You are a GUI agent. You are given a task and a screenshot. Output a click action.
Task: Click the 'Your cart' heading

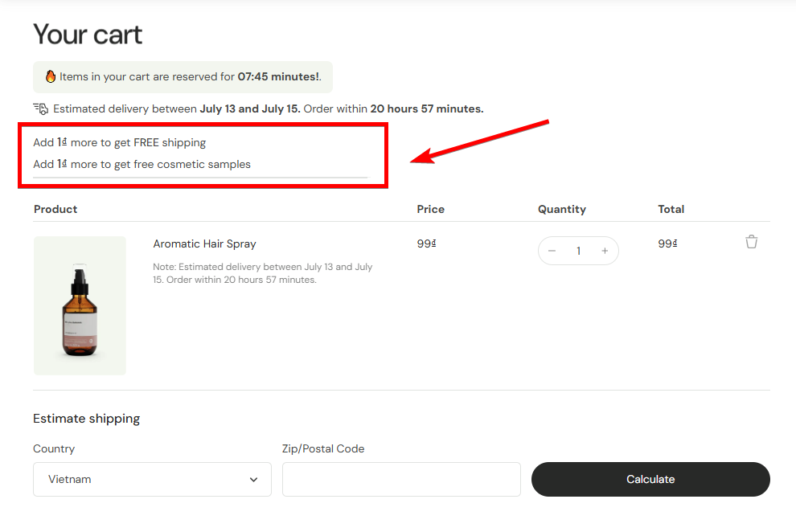88,35
